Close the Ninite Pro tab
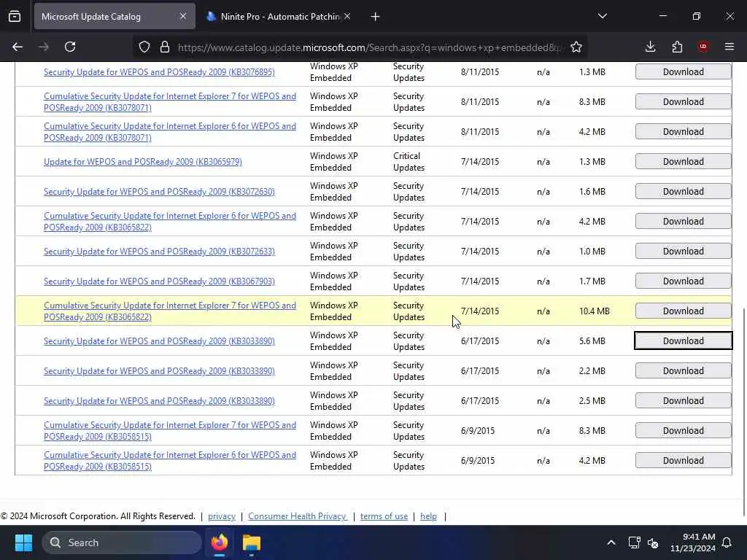 tap(347, 16)
